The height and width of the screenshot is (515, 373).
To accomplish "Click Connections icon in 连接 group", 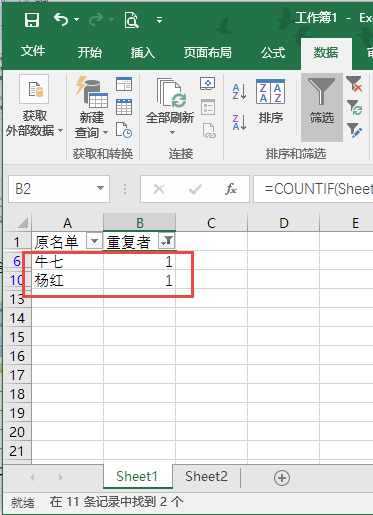I will pos(207,84).
